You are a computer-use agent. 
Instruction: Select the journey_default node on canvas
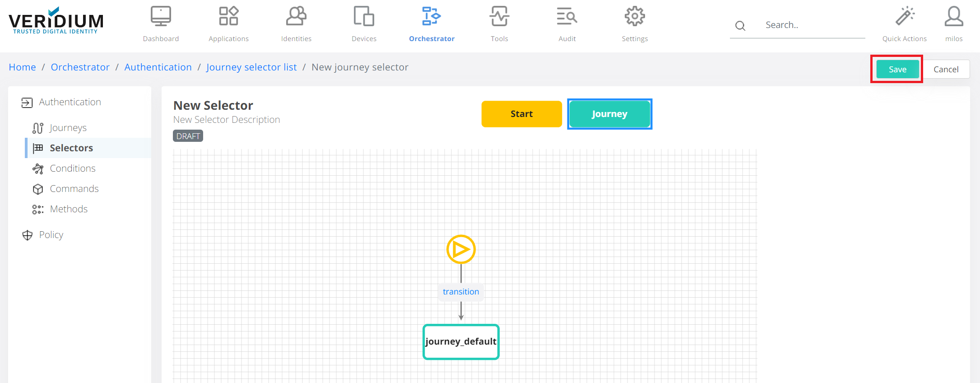pyautogui.click(x=461, y=342)
